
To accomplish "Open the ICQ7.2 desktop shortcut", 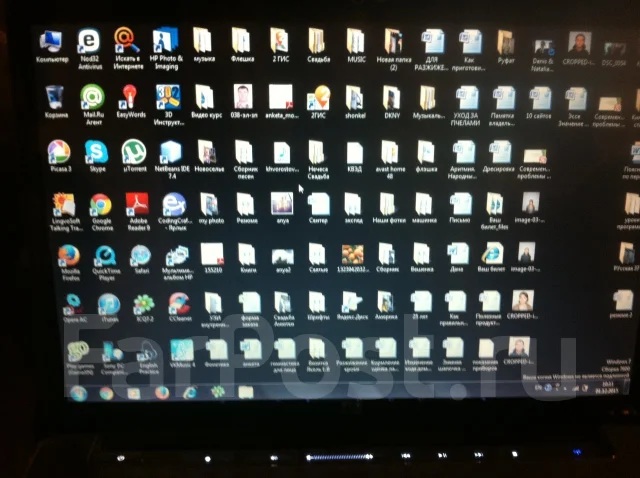I will pos(144,307).
